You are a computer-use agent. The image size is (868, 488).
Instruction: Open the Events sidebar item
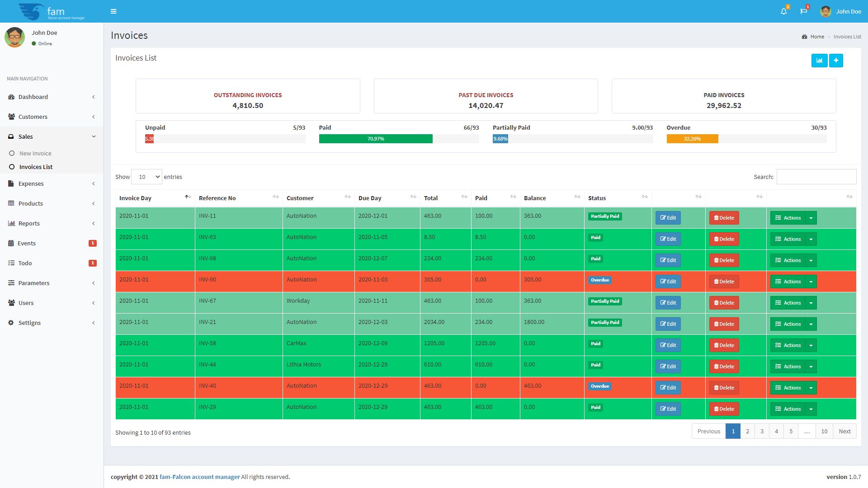27,243
